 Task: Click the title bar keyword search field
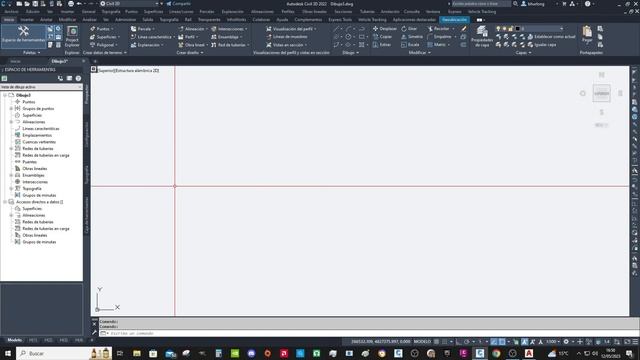481,4
